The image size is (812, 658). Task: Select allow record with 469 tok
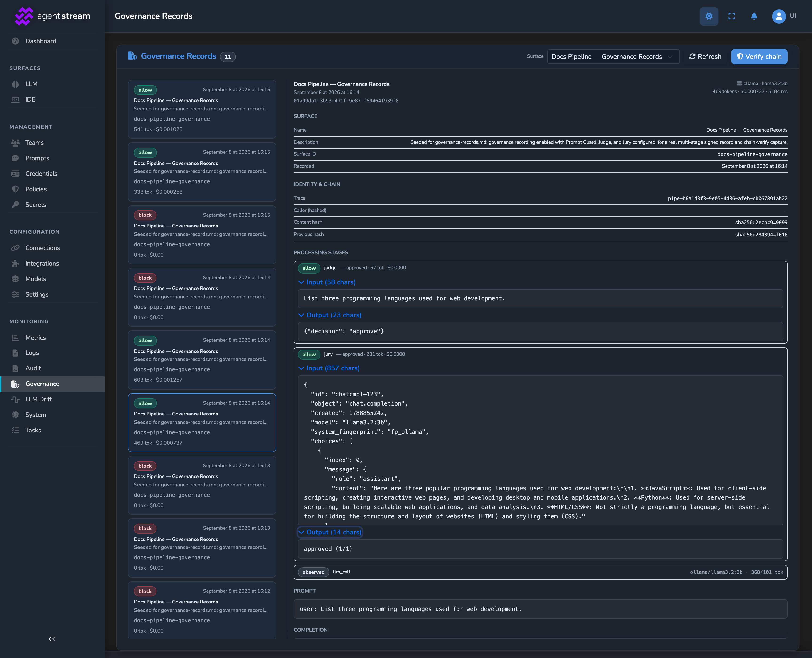(x=202, y=423)
